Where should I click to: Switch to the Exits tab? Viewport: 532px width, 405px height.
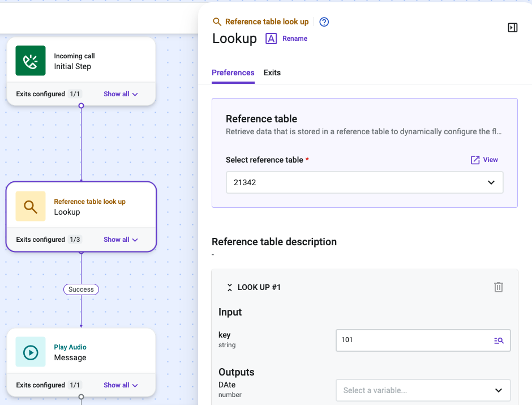(x=272, y=73)
